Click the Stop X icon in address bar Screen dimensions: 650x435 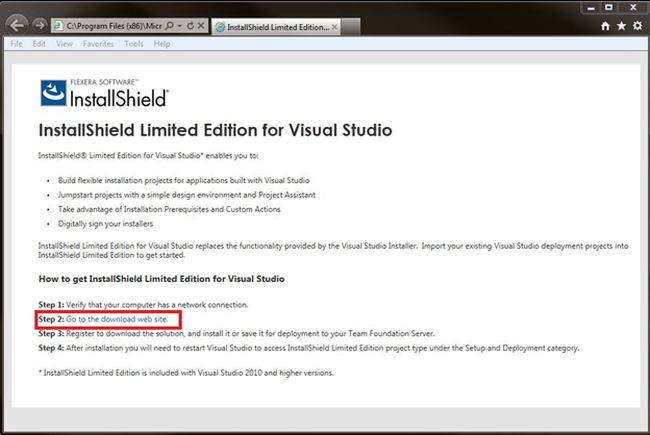[201, 26]
